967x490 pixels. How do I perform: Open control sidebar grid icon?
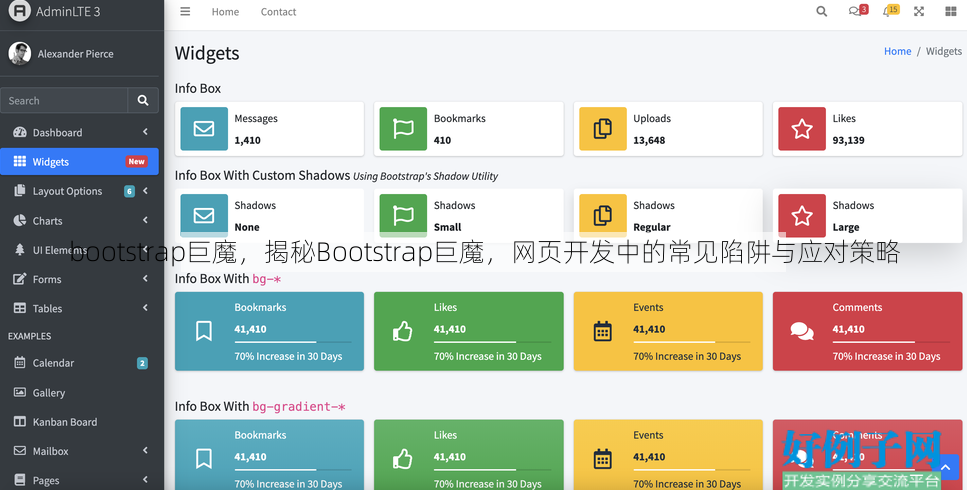click(950, 12)
